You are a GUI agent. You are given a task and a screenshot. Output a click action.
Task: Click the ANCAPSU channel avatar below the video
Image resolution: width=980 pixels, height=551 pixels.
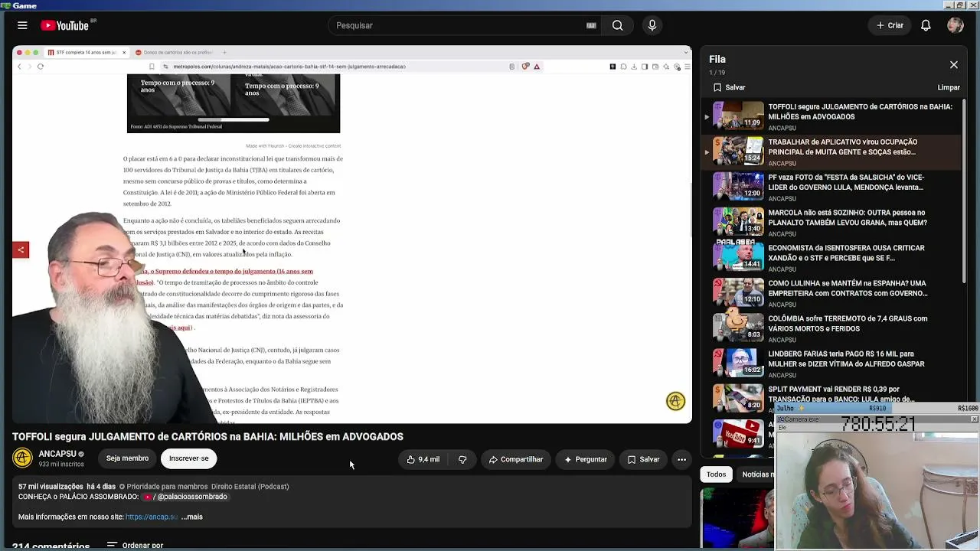tap(23, 458)
